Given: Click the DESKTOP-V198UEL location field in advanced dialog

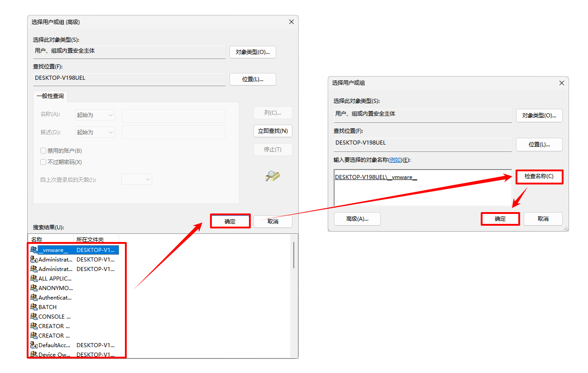Looking at the screenshot, I should click(129, 79).
